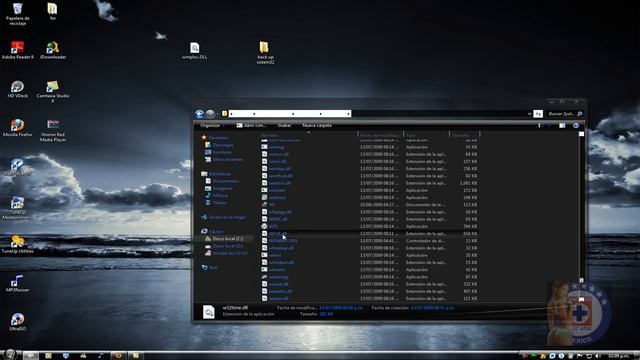Sort by Nombre column header
Viewport: 640px width, 360px height.
point(309,135)
